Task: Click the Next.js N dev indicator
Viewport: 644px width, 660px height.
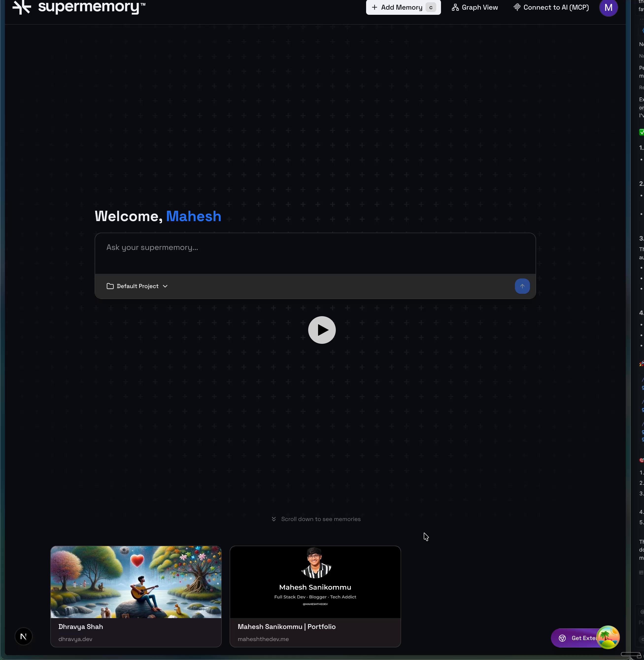Action: coord(24,637)
